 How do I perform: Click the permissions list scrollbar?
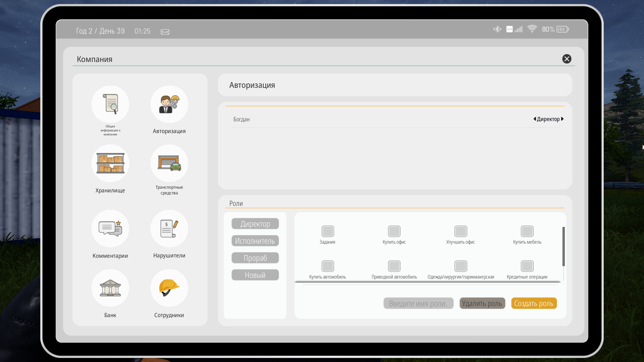pos(563,246)
